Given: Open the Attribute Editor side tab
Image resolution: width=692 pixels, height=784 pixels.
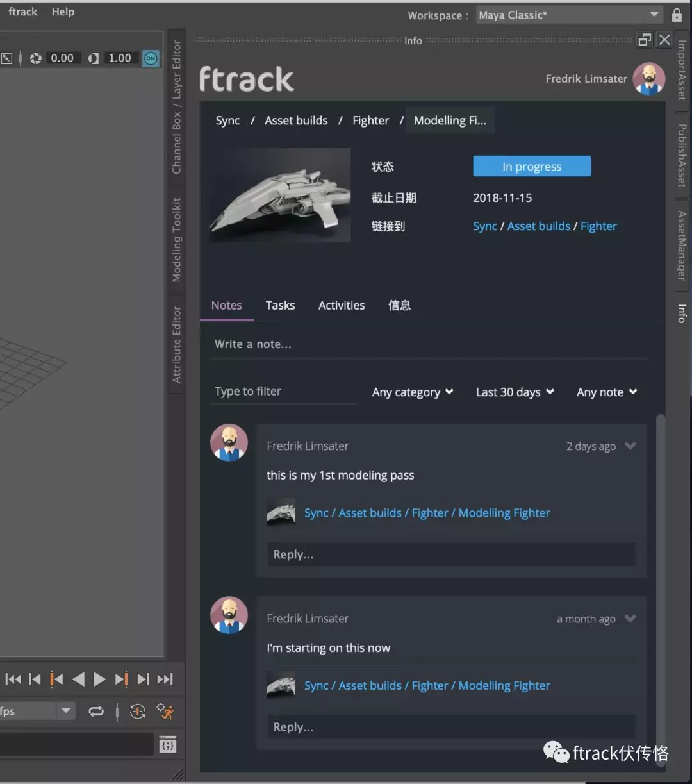Looking at the screenshot, I should point(177,345).
